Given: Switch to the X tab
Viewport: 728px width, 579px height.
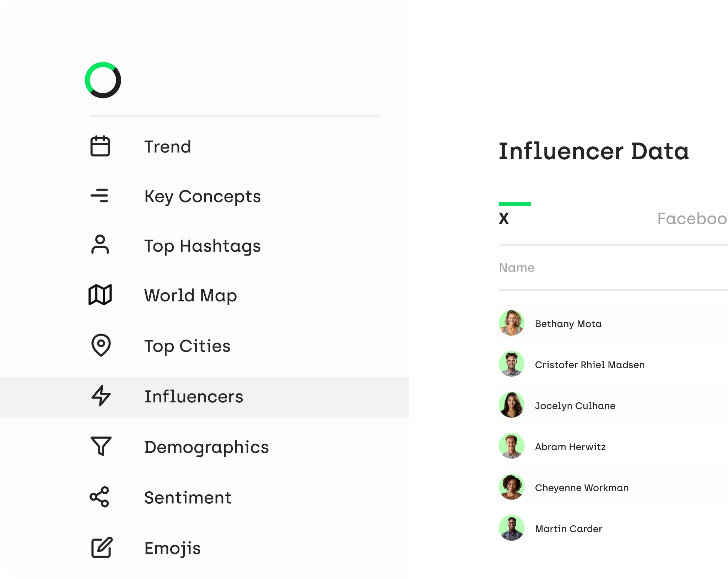Looking at the screenshot, I should [x=504, y=218].
